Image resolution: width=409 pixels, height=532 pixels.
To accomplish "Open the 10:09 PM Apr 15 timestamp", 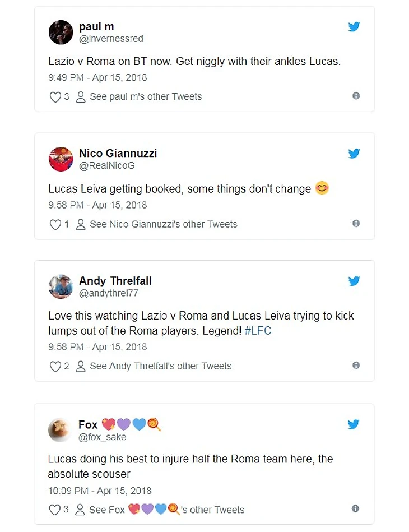I will click(x=100, y=491).
